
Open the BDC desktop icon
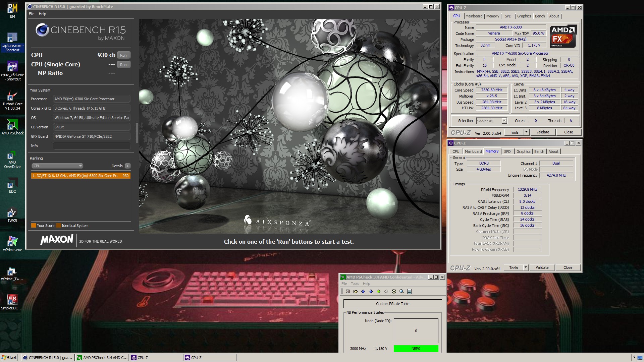click(x=12, y=186)
